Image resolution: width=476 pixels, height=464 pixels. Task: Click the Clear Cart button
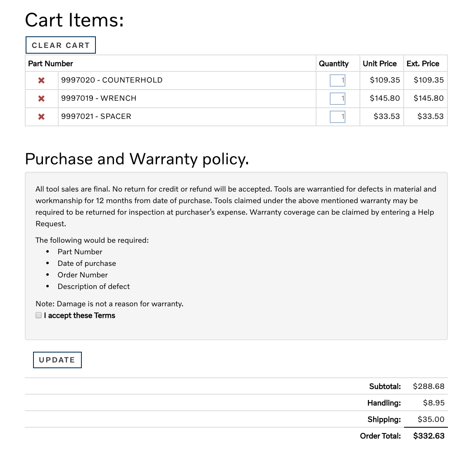tap(61, 45)
